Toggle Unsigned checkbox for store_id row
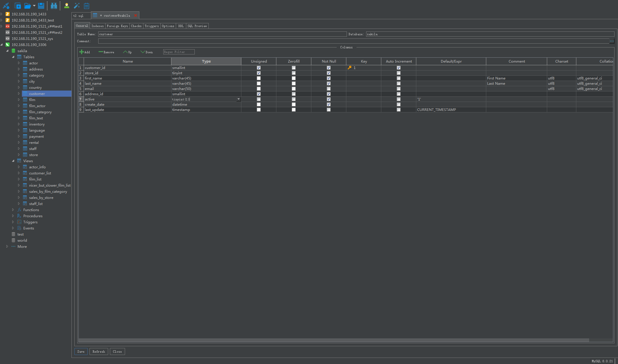618x364 pixels. (x=259, y=73)
